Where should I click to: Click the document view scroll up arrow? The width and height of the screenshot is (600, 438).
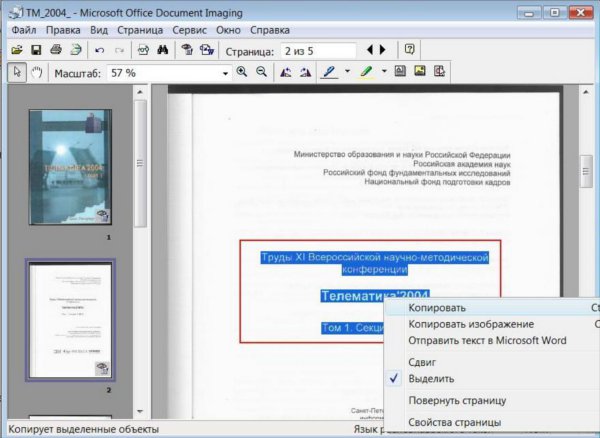point(586,92)
